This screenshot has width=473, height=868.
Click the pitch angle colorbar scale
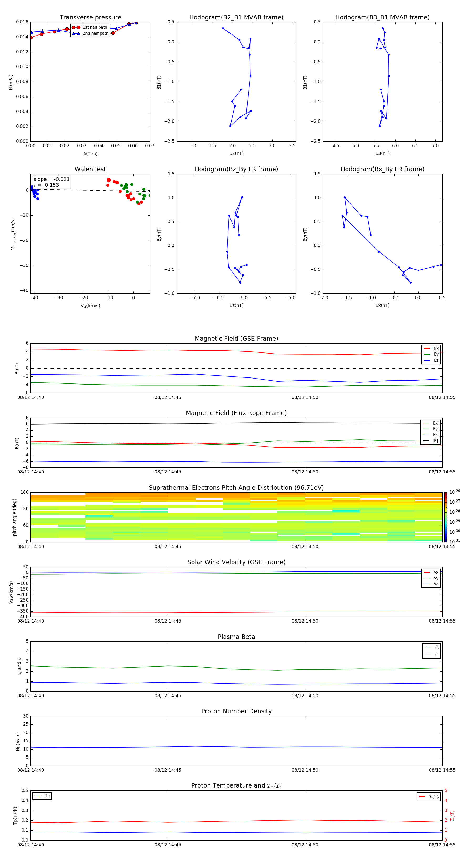click(445, 517)
